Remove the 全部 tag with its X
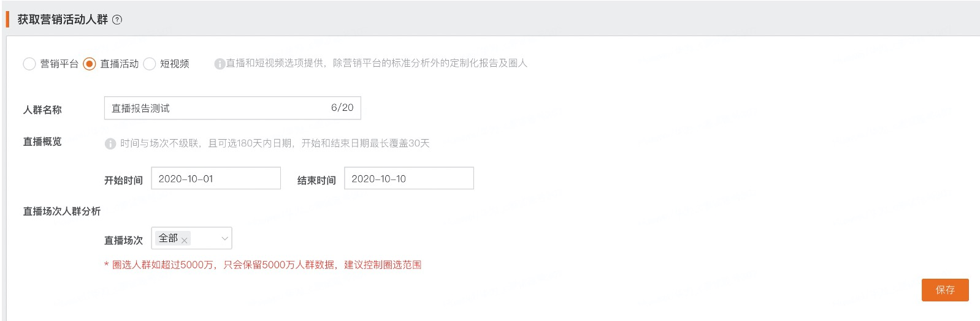The width and height of the screenshot is (980, 321). point(185,240)
